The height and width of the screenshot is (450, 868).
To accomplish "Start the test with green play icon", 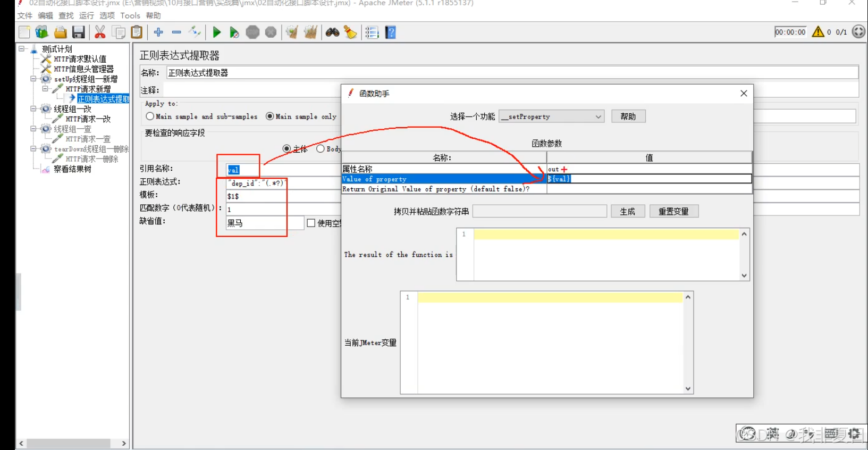I will click(216, 32).
